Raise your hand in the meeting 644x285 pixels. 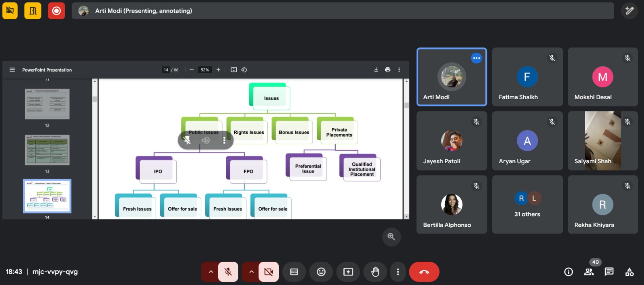[x=375, y=272]
